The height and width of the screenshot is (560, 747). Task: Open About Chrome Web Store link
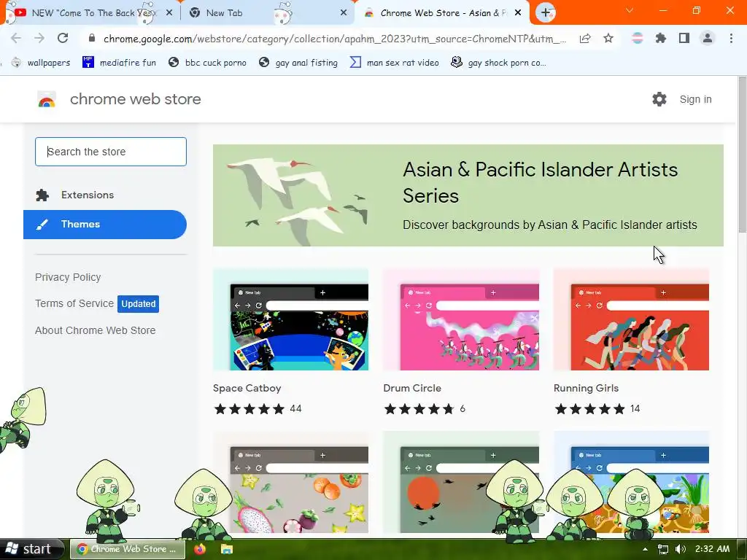[96, 330]
